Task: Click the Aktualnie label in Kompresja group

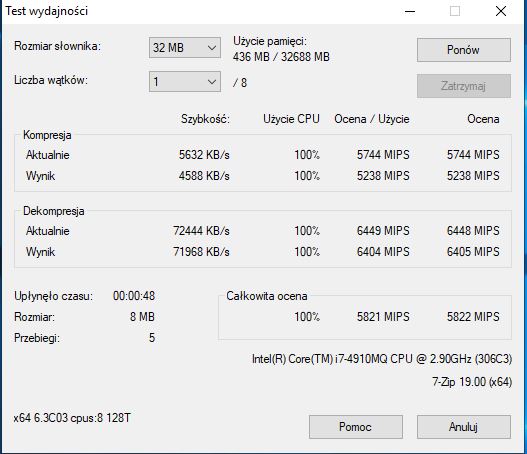Action: click(48, 155)
